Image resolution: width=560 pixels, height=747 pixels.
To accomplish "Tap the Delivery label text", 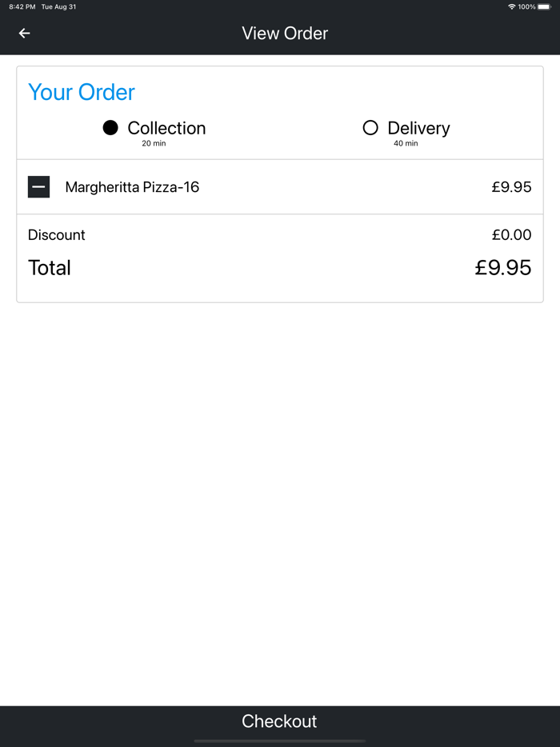I will point(418,128).
